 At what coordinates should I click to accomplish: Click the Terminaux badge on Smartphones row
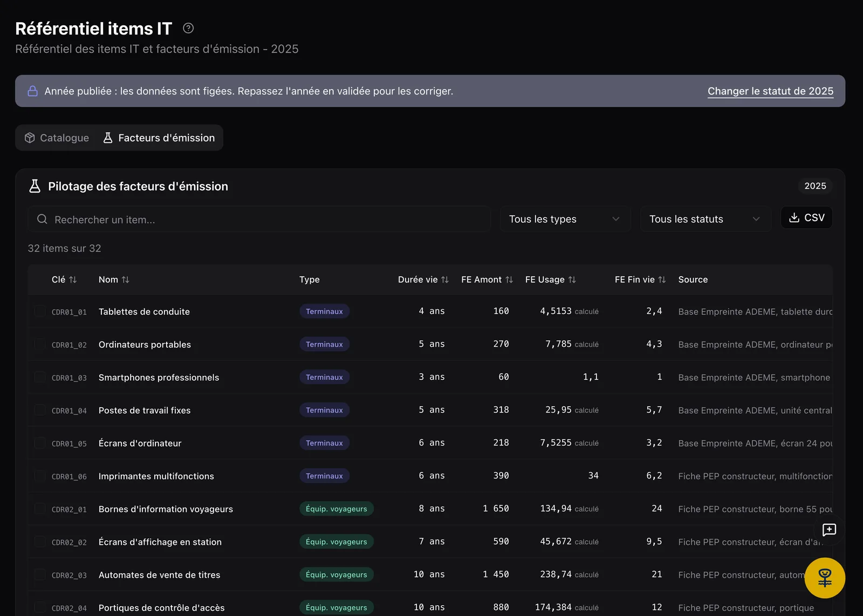click(324, 377)
